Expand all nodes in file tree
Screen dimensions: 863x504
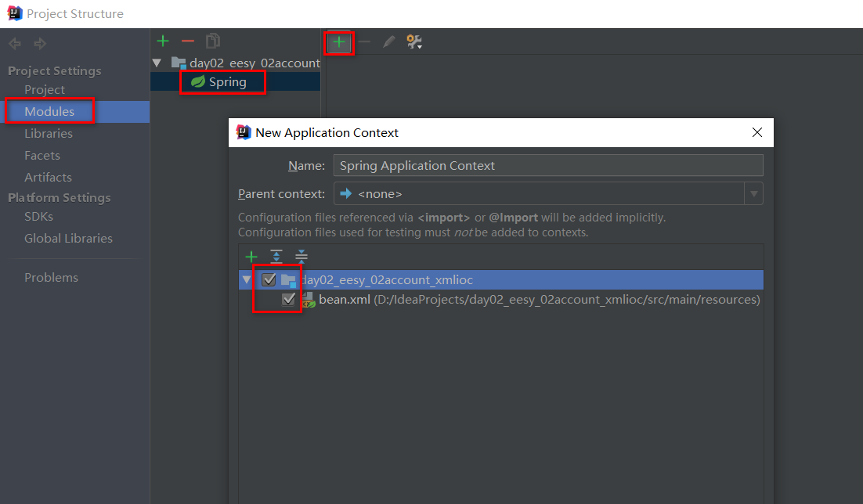coord(276,257)
